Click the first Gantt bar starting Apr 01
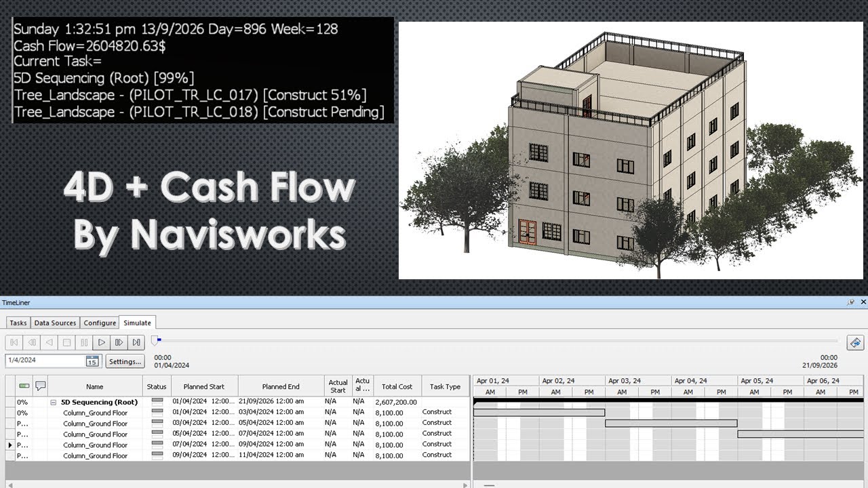 (x=539, y=412)
